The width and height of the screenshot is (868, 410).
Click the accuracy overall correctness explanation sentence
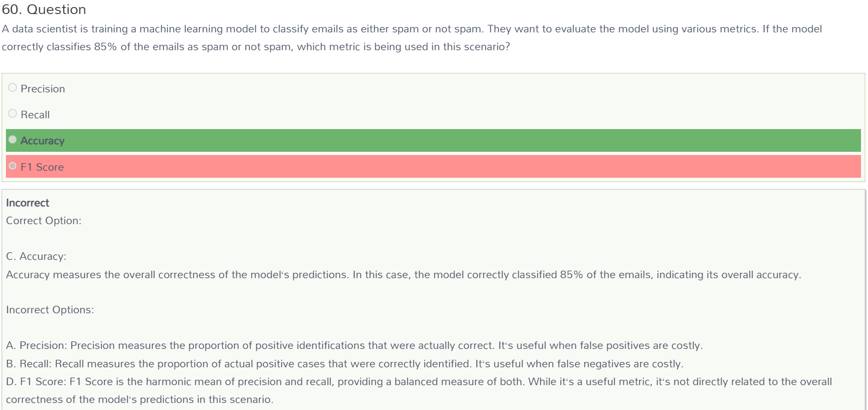point(404,274)
